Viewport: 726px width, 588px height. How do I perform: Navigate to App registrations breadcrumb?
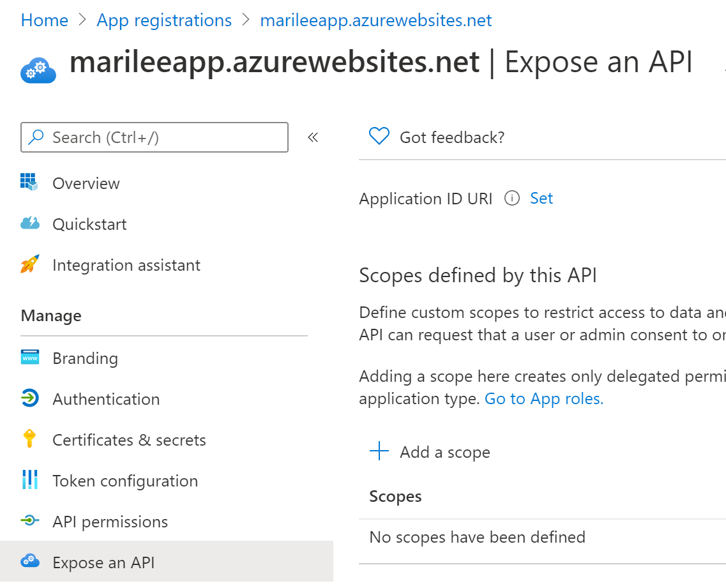(164, 20)
